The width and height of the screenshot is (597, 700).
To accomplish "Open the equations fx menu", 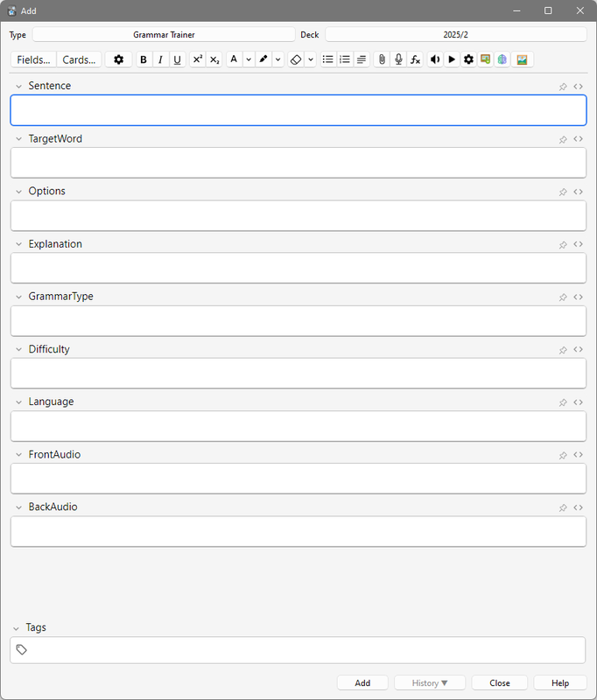I will [x=415, y=59].
